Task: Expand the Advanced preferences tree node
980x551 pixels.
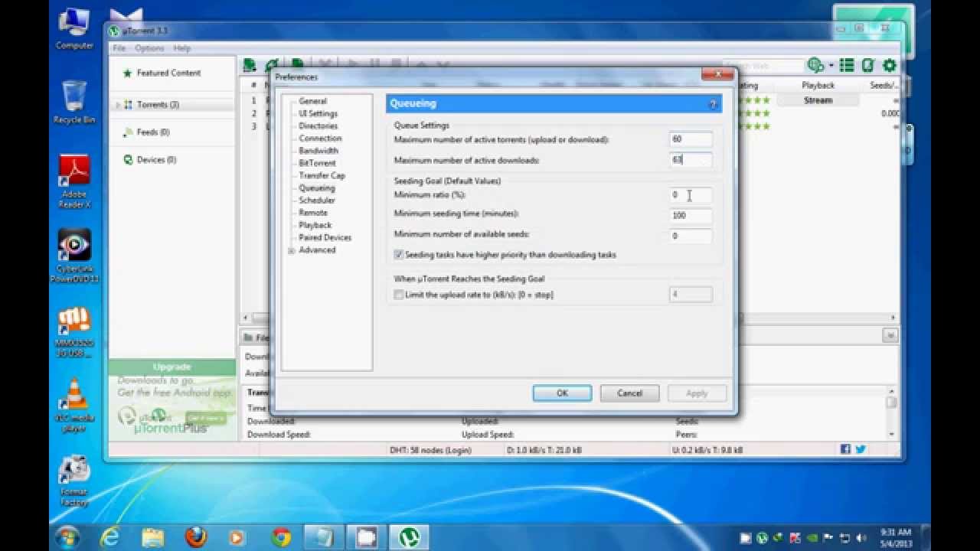Action: (291, 251)
